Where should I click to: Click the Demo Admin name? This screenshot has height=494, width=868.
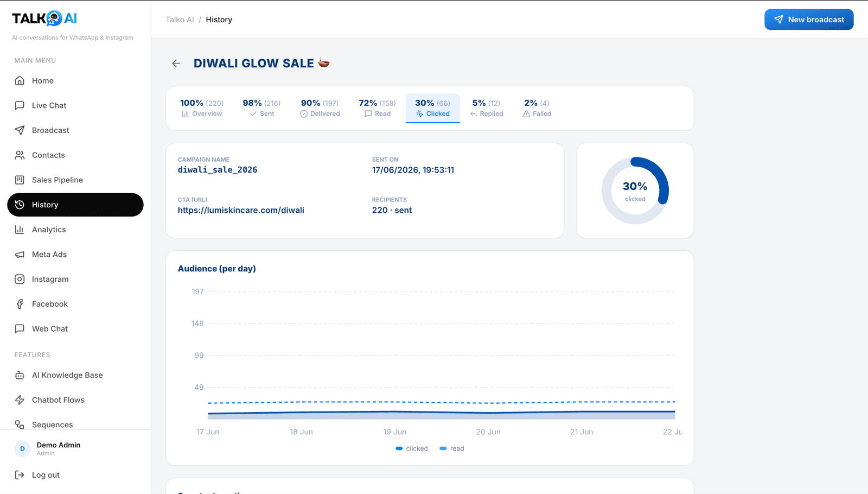tap(59, 445)
